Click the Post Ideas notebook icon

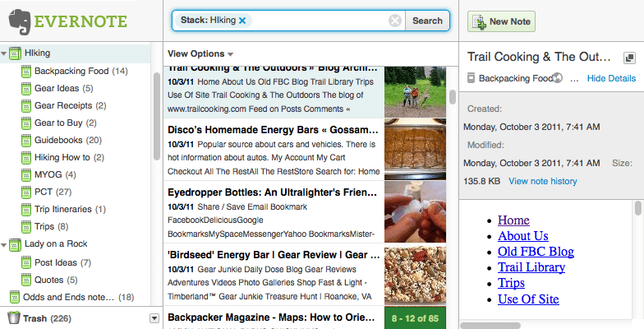[x=26, y=263]
